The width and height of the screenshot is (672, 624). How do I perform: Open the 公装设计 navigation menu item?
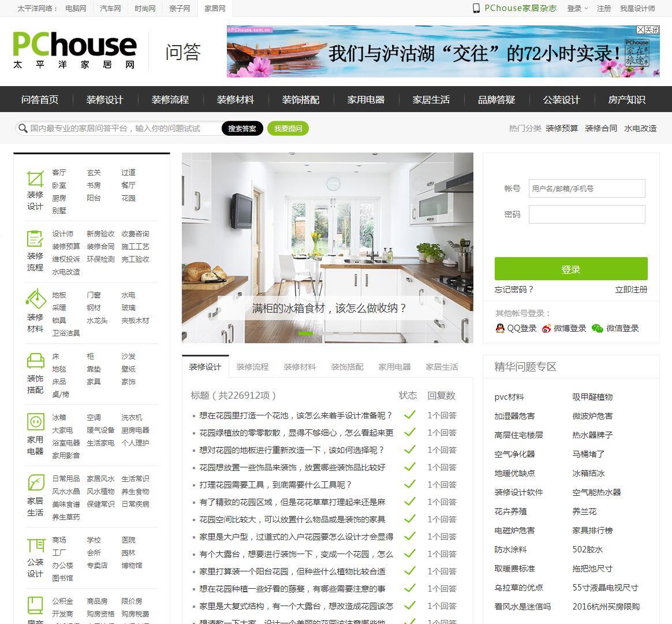[561, 99]
